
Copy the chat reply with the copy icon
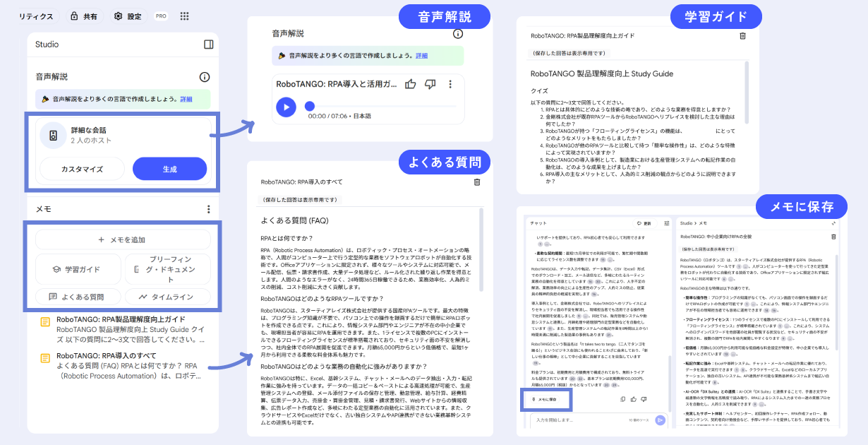pos(622,399)
